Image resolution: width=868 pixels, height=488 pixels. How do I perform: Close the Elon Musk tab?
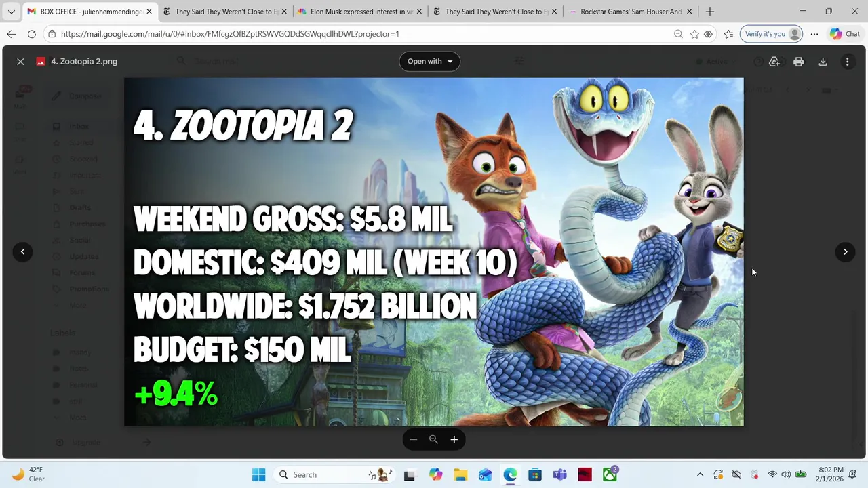419,12
